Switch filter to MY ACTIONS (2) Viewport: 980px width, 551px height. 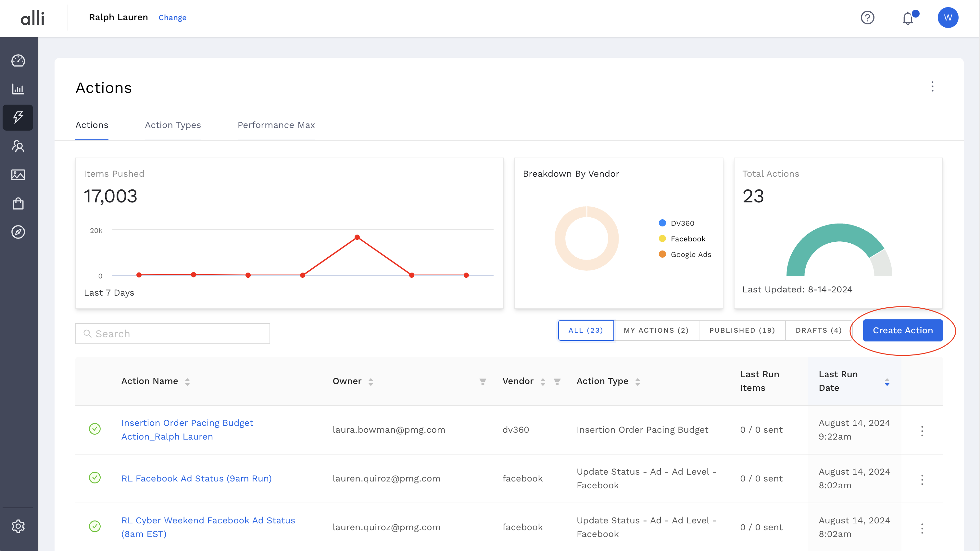[x=656, y=330]
